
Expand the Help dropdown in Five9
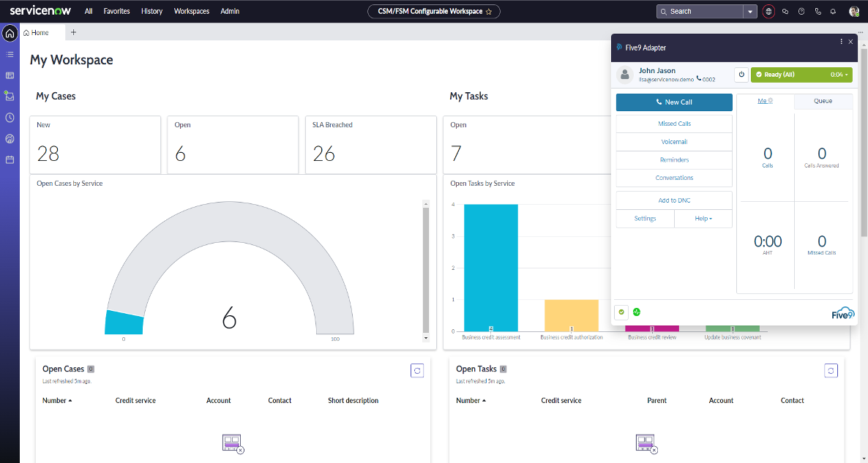[703, 219]
